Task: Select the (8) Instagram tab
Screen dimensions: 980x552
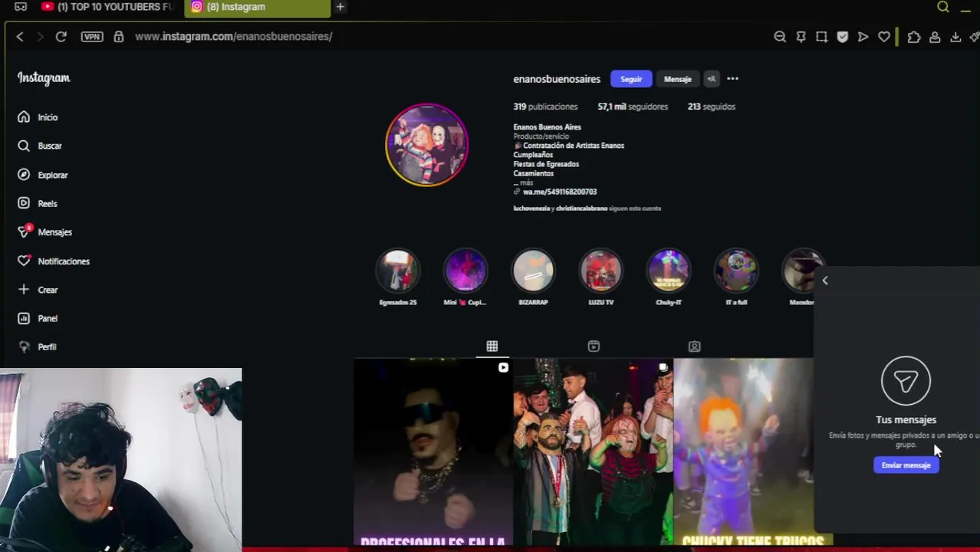Action: [x=257, y=7]
